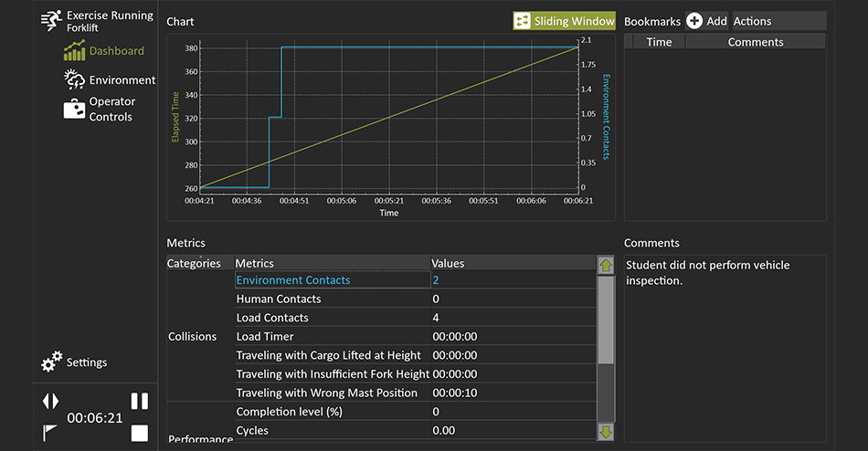868x451 pixels.
Task: Open the Operator Controls briefcase icon
Action: (x=74, y=109)
